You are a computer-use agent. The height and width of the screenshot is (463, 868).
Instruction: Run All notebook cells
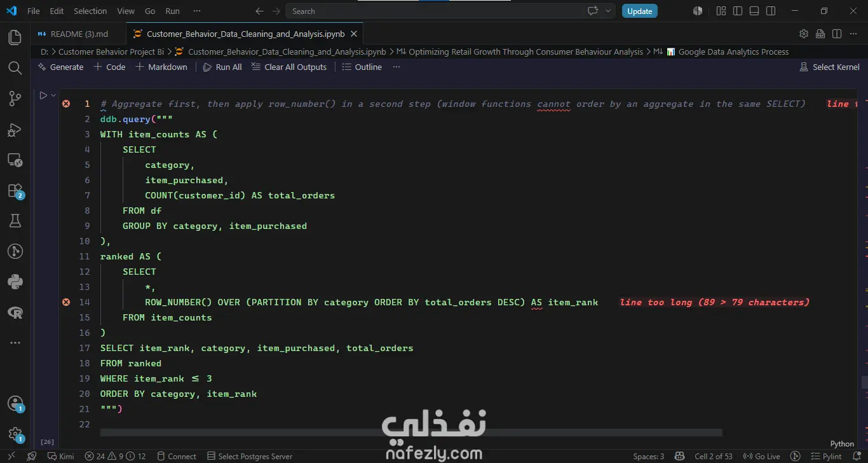tap(222, 67)
